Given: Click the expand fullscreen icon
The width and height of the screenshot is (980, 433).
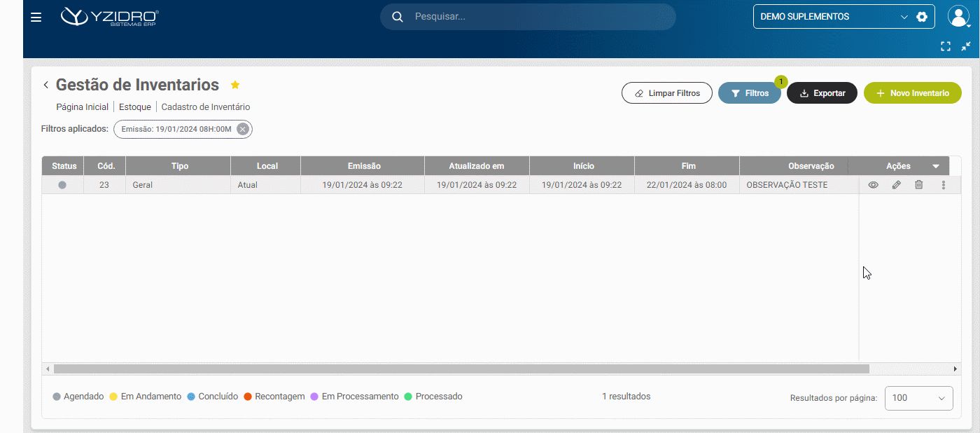Looking at the screenshot, I should click(x=946, y=46).
